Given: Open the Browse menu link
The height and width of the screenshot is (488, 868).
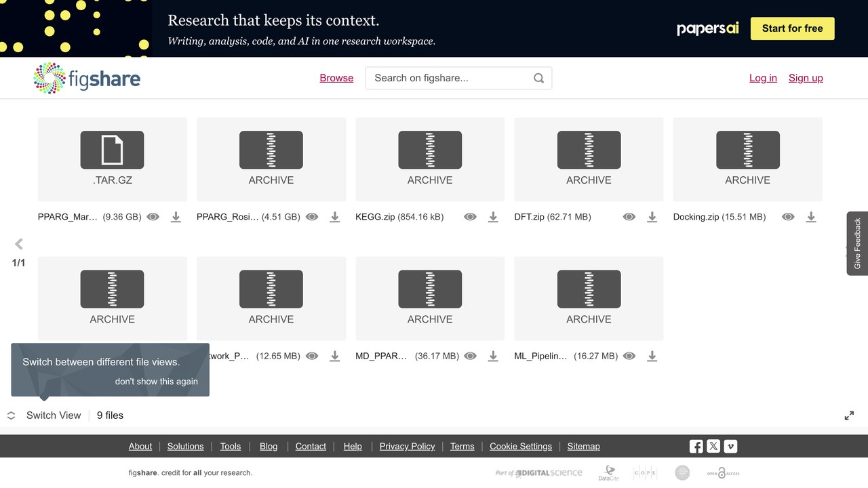Looking at the screenshot, I should (x=336, y=78).
